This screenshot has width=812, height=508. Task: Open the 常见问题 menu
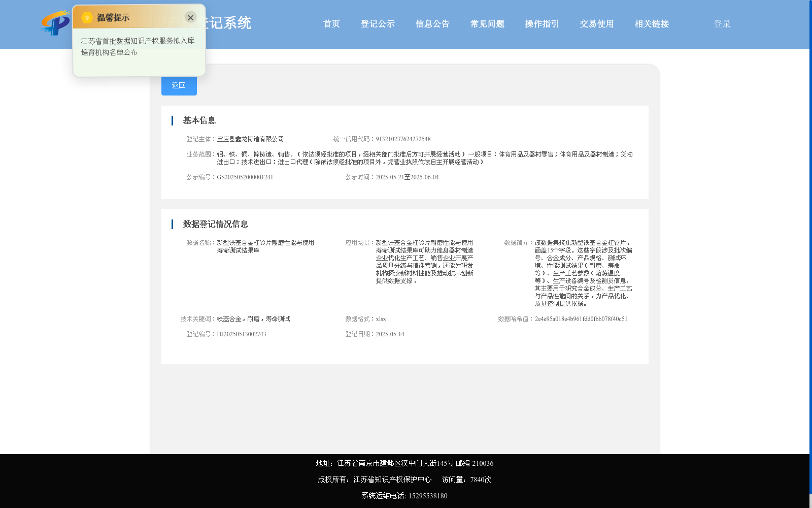[487, 24]
